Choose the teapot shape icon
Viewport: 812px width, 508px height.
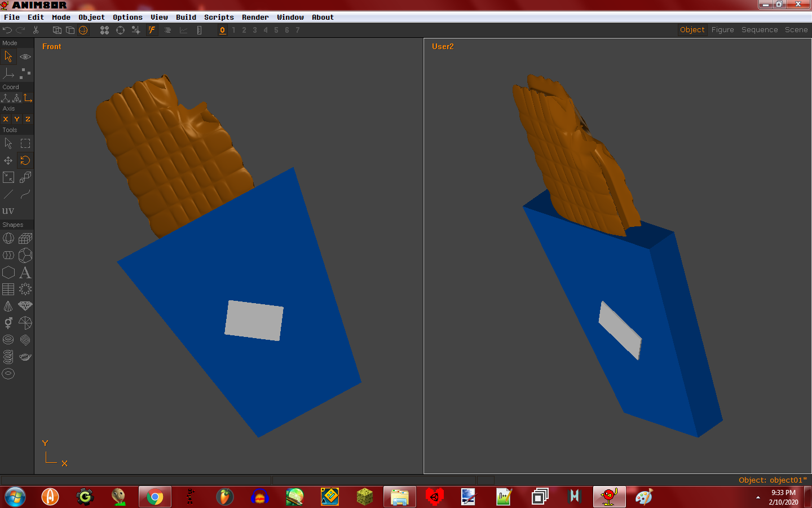pos(25,357)
